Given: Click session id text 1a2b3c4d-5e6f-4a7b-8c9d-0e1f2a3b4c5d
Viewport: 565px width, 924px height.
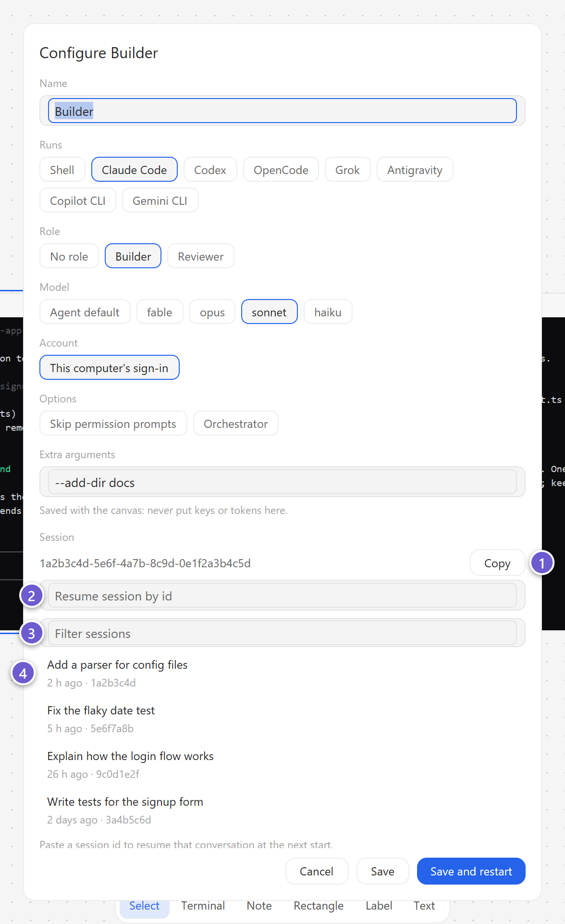Looking at the screenshot, I should tap(145, 563).
